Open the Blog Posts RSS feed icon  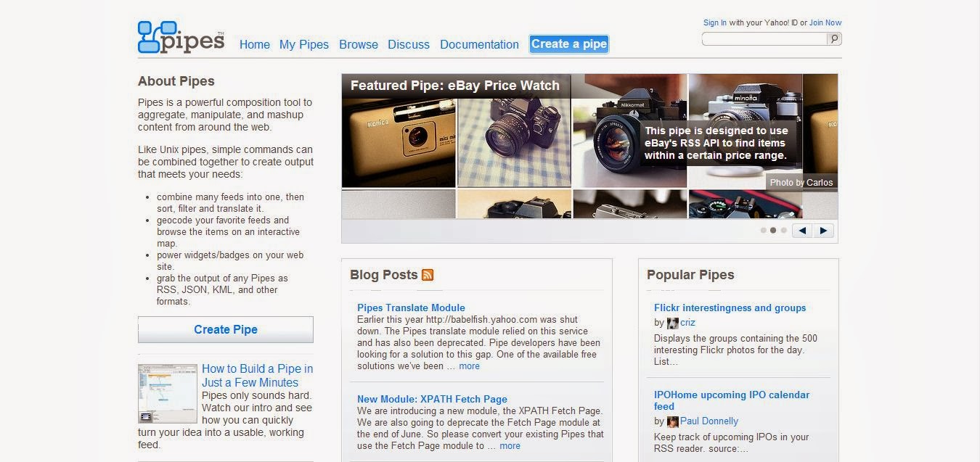pos(428,275)
